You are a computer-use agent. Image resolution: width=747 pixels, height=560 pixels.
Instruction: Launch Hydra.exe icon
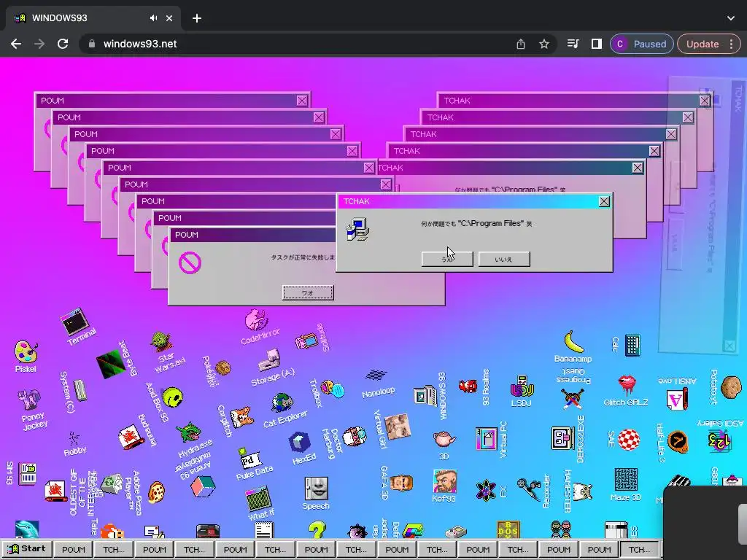(x=189, y=432)
